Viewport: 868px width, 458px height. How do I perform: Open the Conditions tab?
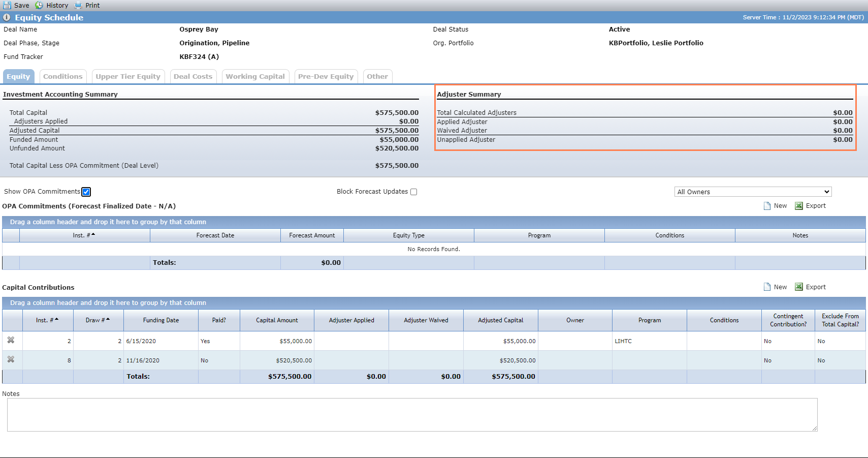tap(63, 76)
